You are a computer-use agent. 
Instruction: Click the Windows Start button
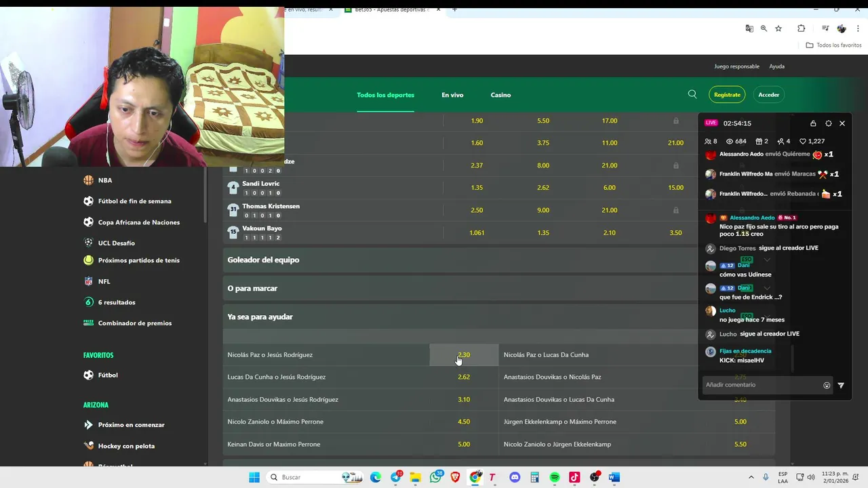pyautogui.click(x=254, y=477)
